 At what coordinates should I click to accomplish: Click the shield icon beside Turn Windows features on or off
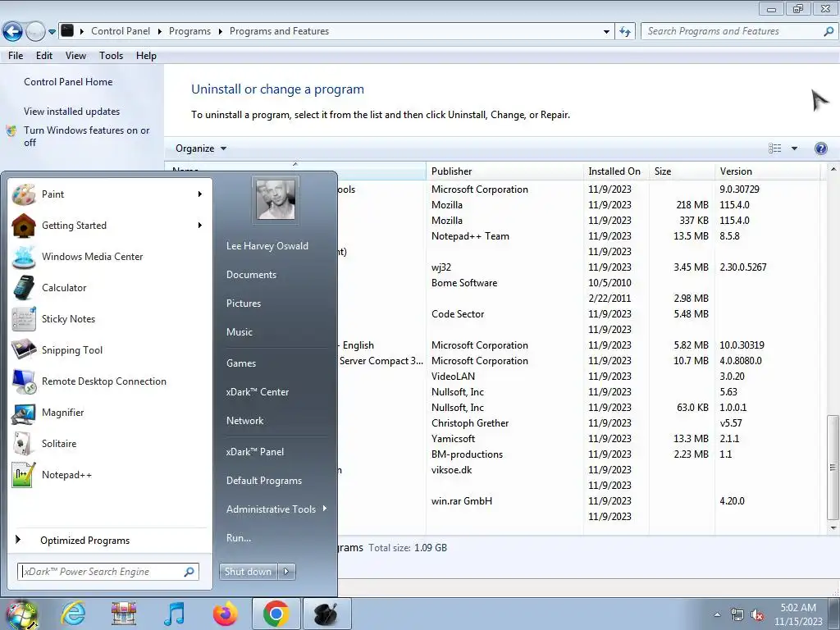pos(11,130)
